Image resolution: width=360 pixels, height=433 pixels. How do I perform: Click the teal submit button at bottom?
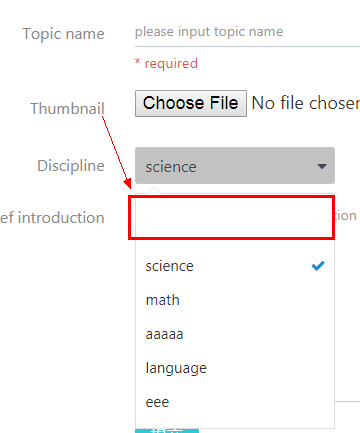click(x=167, y=431)
